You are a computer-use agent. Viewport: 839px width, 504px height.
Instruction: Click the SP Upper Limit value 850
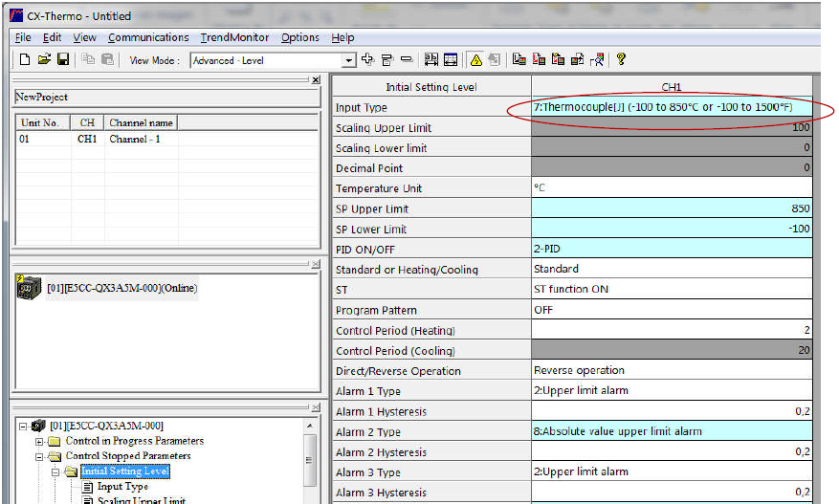coord(672,208)
